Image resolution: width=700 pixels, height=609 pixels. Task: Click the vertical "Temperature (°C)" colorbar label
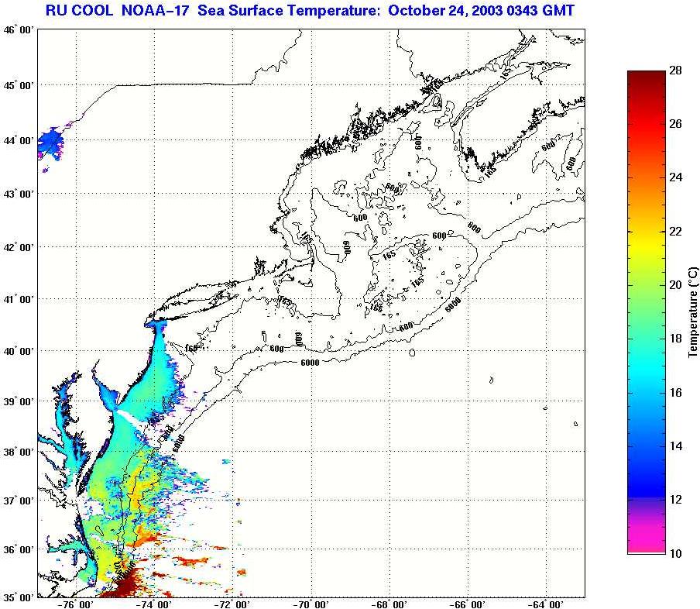tap(693, 312)
